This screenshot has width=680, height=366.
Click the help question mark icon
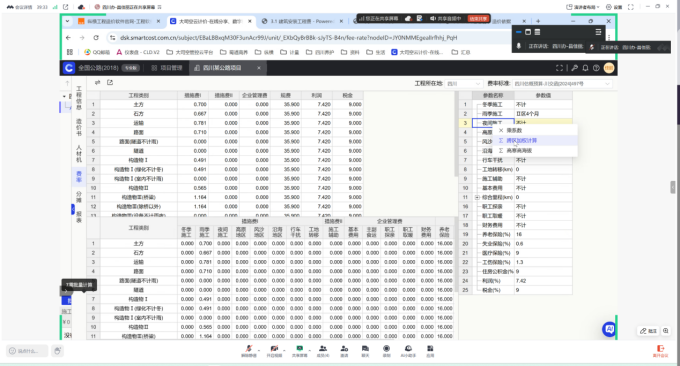(596, 68)
